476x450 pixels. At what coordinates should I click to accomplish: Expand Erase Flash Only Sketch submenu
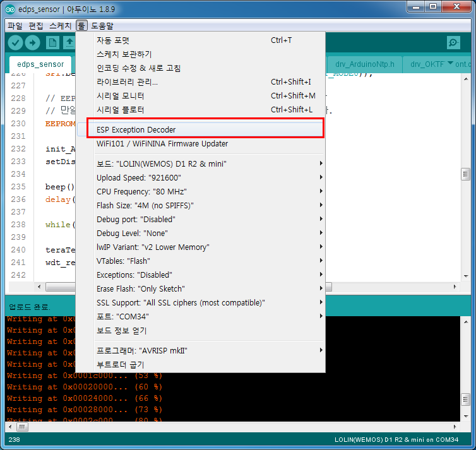pos(201,288)
